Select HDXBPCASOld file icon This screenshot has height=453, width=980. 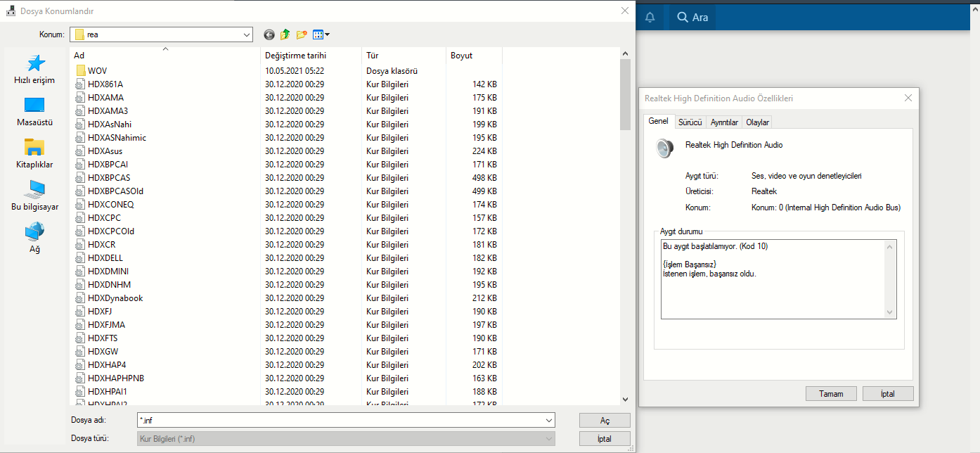(80, 191)
